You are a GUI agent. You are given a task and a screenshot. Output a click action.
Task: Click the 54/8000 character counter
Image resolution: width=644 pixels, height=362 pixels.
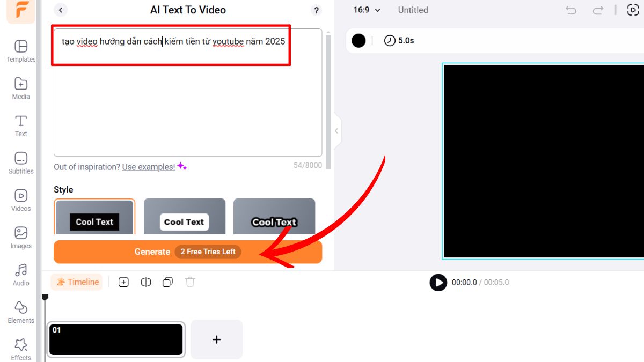click(308, 165)
